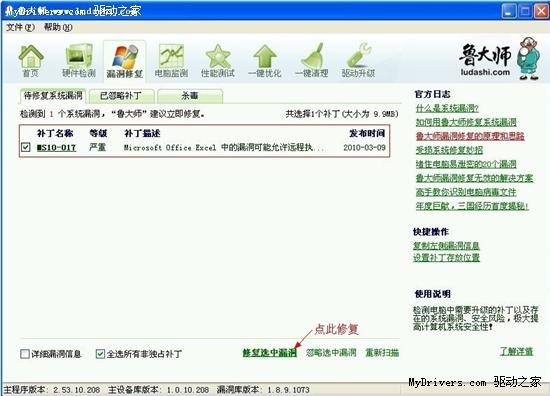Click the 一键清理 one-click cleanup icon
This screenshot has width=550, height=396.
(x=311, y=60)
